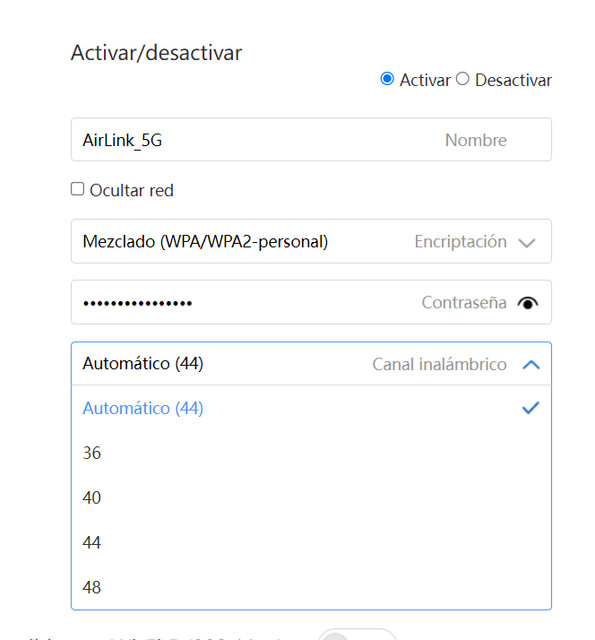Select the Desactivar radio button
The image size is (595, 640).
[x=462, y=79]
